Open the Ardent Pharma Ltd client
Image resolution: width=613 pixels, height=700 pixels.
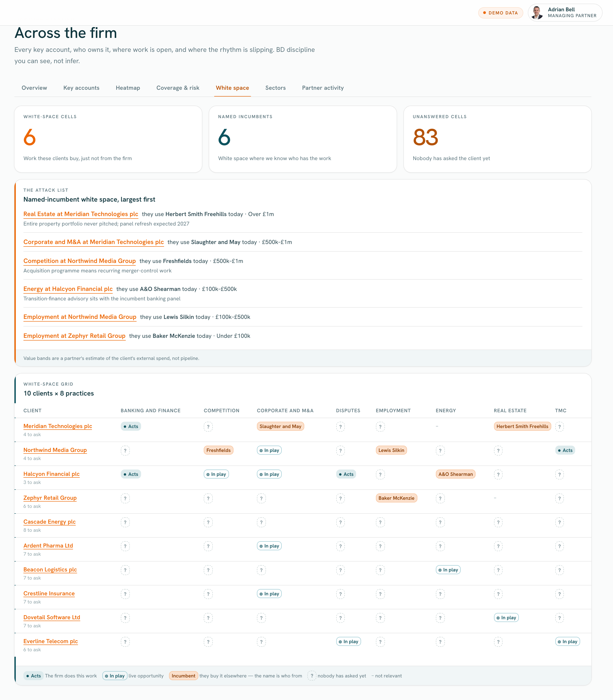(48, 546)
